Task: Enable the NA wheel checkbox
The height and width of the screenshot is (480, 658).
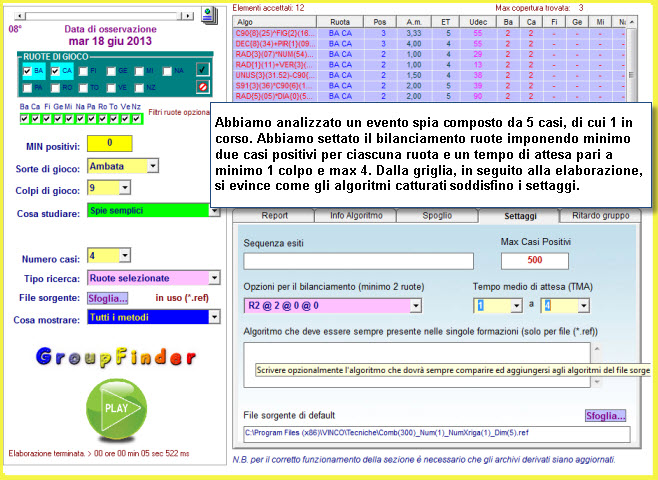Action: coord(167,71)
